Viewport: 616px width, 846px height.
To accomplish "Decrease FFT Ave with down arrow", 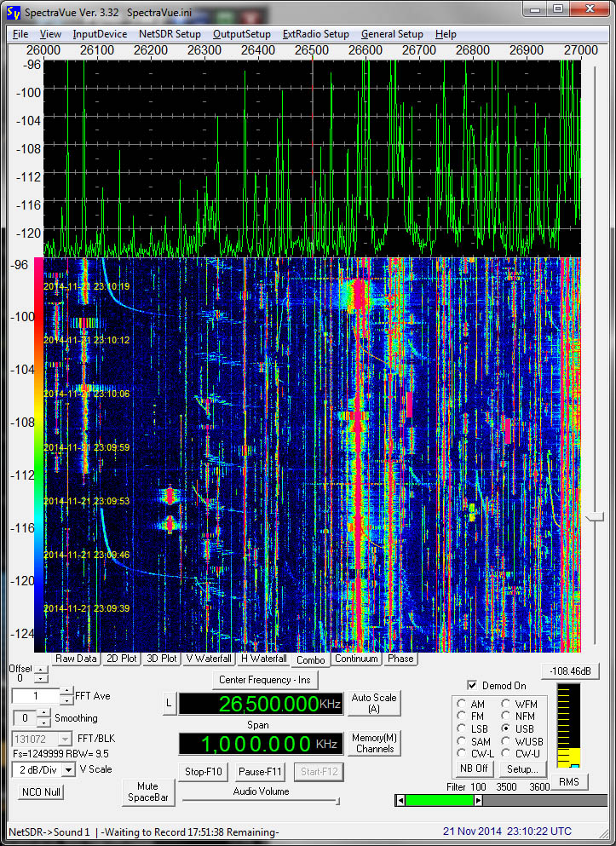I will tap(66, 700).
